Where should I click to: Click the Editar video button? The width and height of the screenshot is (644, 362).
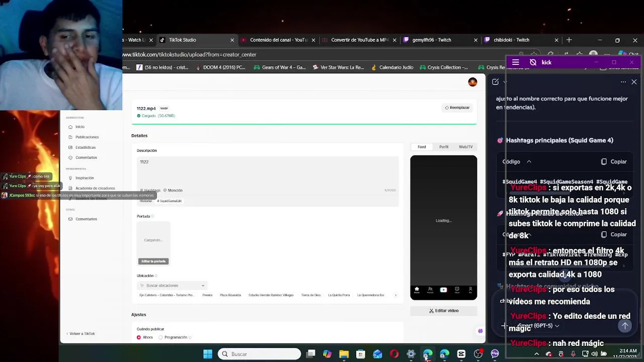444,311
